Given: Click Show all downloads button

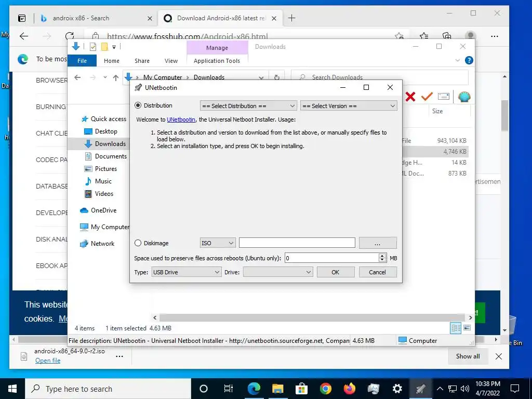Looking at the screenshot, I should point(468,356).
